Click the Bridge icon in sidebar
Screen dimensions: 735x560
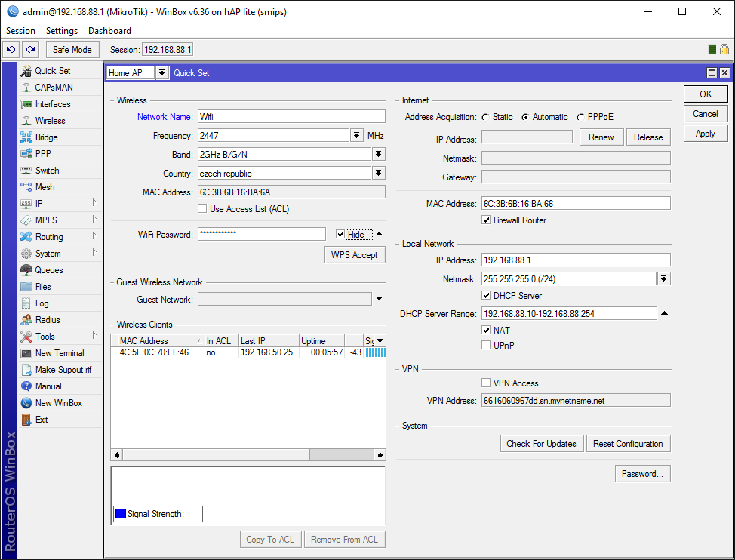pos(26,137)
